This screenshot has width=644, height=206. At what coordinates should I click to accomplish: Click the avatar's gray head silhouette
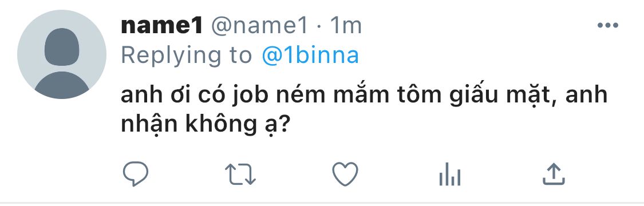point(62,47)
